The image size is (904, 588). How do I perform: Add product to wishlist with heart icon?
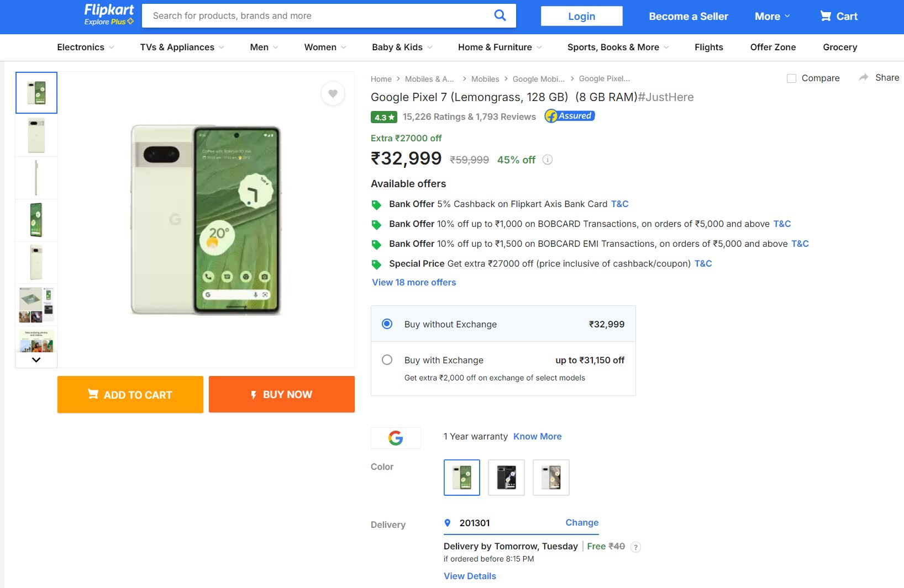[333, 93]
